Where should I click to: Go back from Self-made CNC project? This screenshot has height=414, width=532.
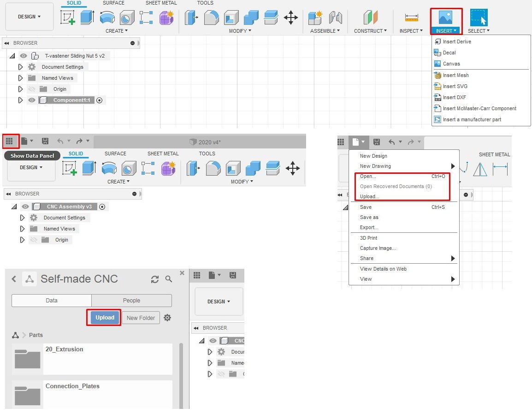[x=14, y=279]
